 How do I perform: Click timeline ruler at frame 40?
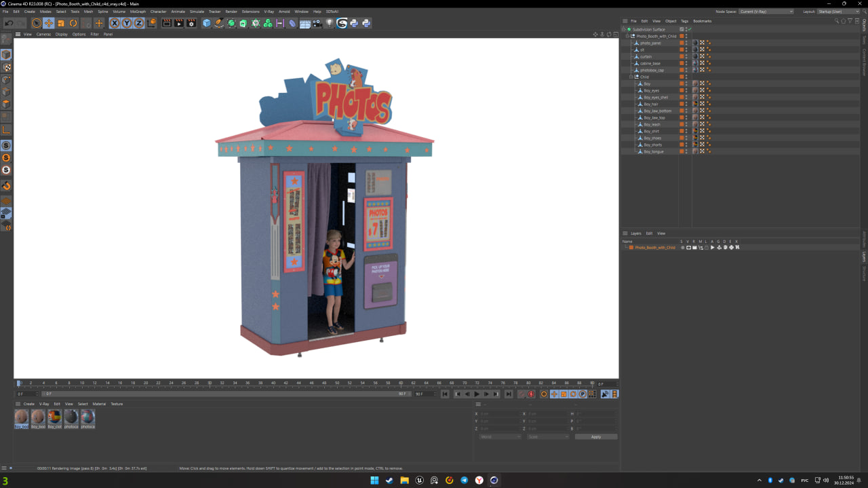coord(273,383)
